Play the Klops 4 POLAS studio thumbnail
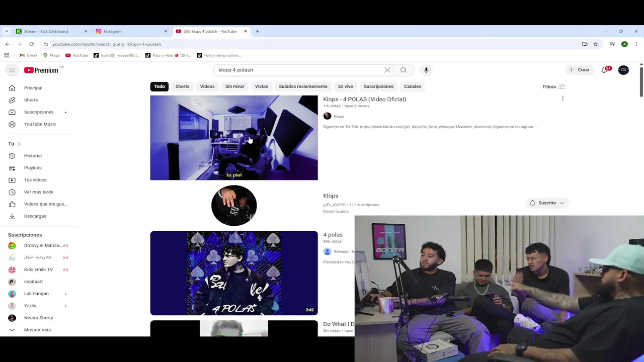The image size is (644, 362). coord(234,138)
